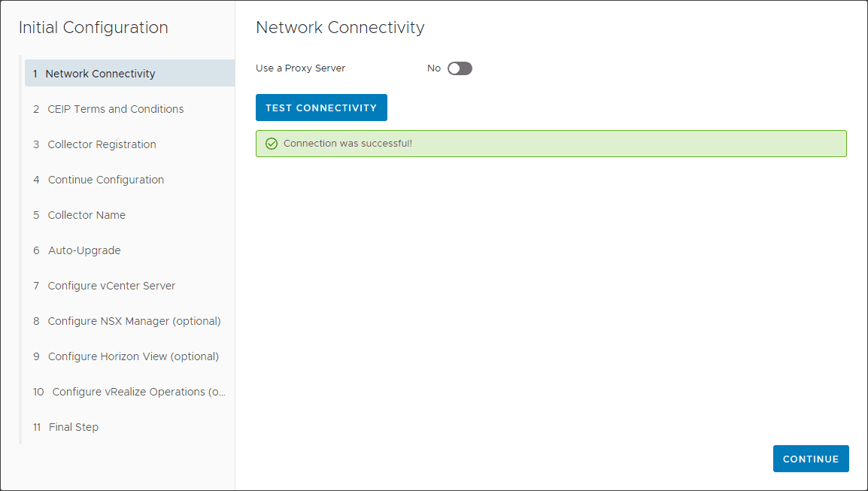The width and height of the screenshot is (868, 491).
Task: Click the green success checkmark icon
Action: pos(272,144)
